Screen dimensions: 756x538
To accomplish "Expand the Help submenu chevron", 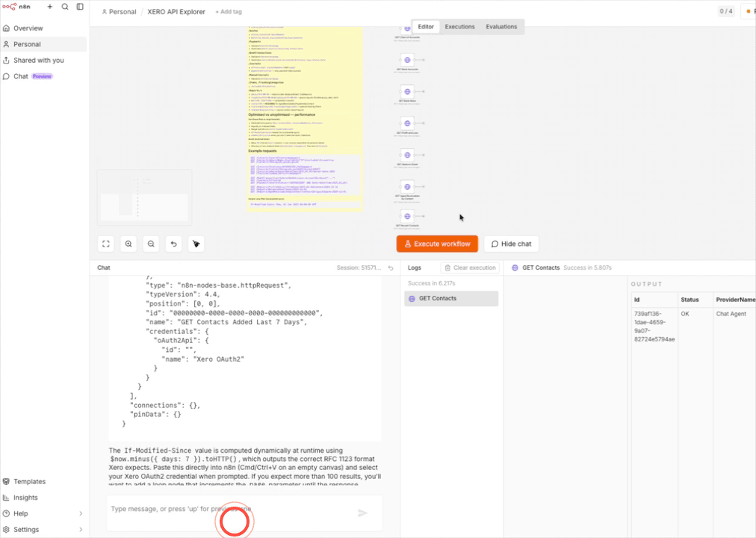I will point(81,513).
